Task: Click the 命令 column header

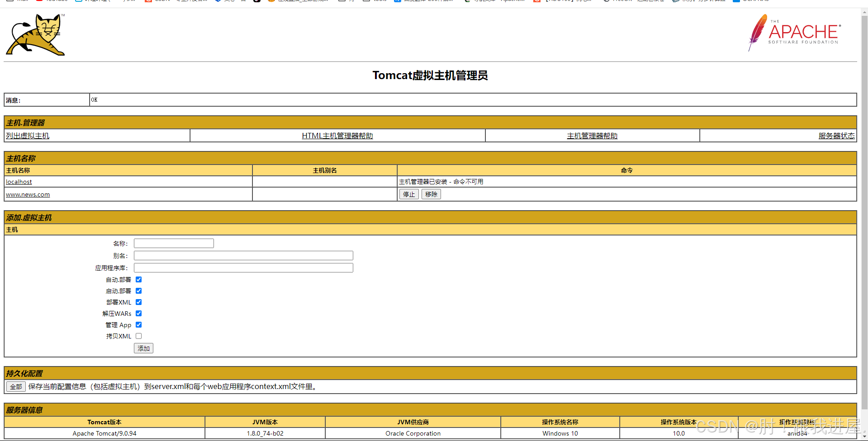Action: click(627, 170)
